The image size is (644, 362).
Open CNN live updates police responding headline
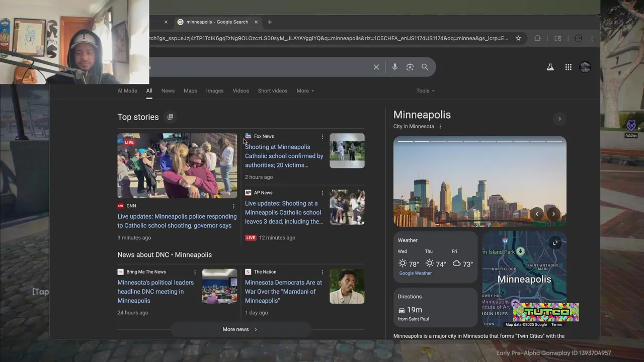(x=177, y=221)
